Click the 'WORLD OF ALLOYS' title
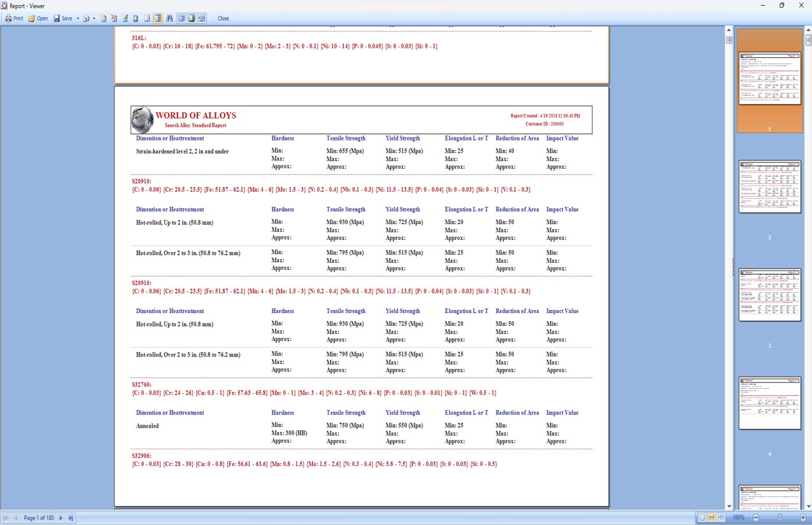This screenshot has height=525, width=812. [196, 116]
